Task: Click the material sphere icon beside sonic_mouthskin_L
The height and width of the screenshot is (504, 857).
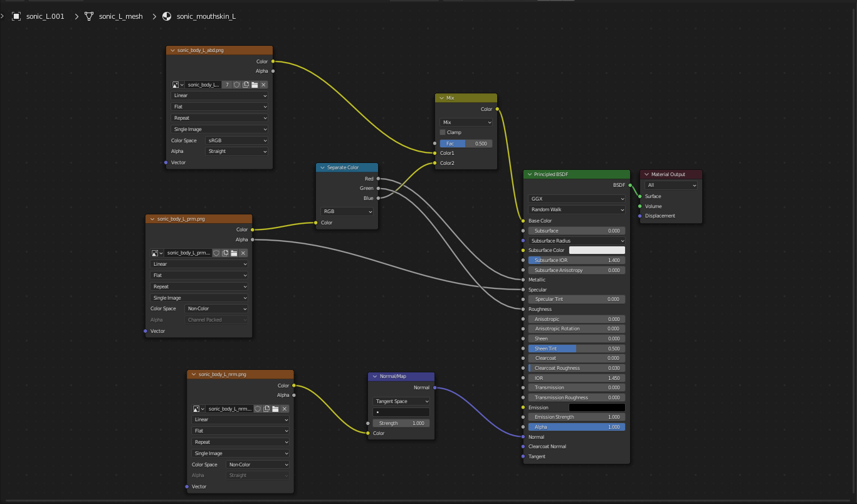Action: [167, 16]
